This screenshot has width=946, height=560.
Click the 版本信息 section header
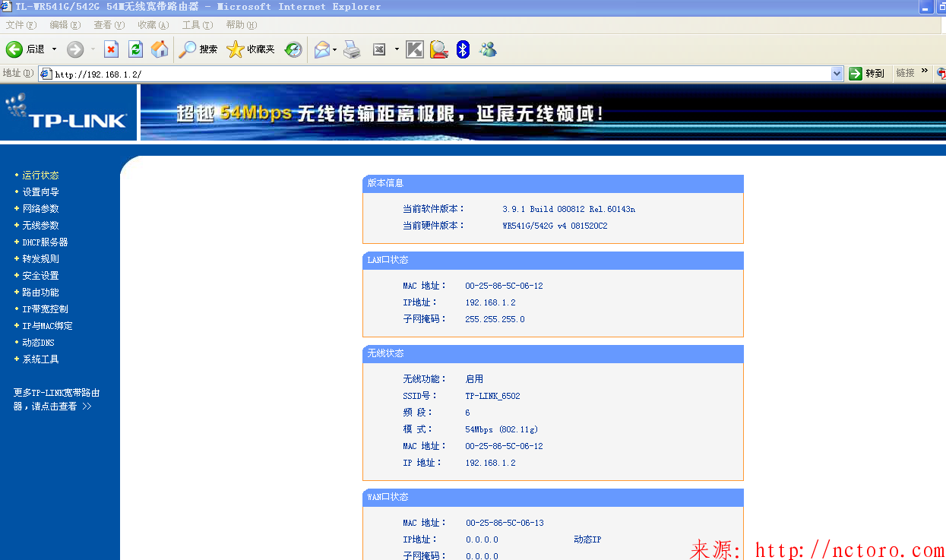pyautogui.click(x=553, y=183)
